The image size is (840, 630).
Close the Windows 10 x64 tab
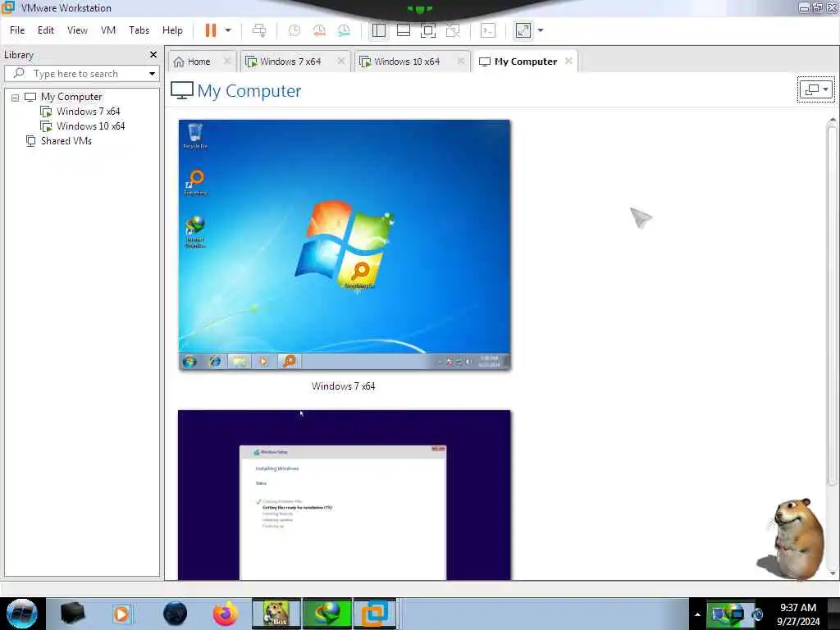[460, 61]
